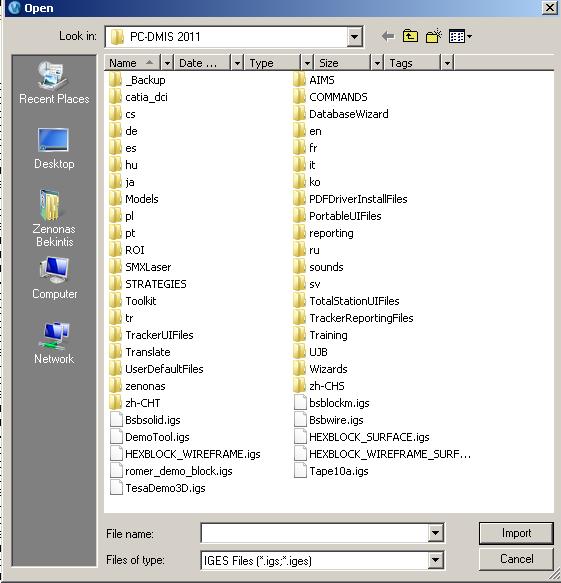
Task: Select the STRATEGIES folder
Action: pos(148,284)
